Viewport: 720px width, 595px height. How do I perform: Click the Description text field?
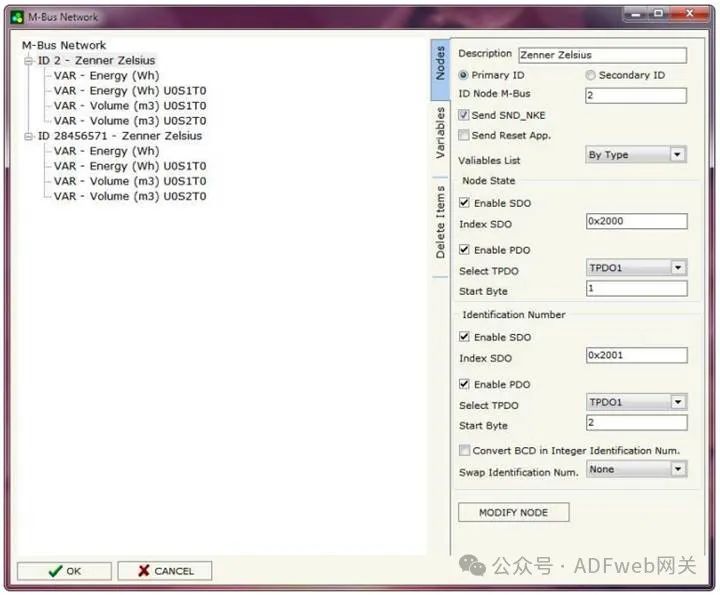coord(602,55)
